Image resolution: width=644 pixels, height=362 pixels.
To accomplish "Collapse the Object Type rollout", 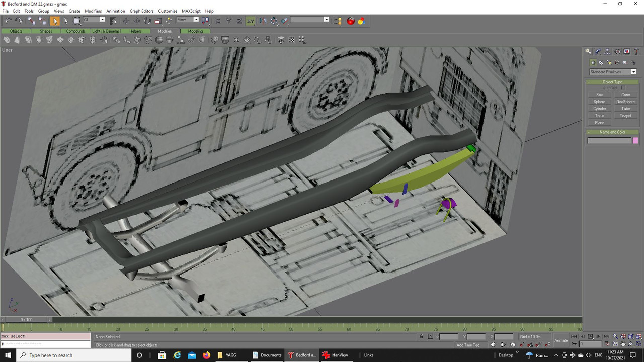I will point(612,82).
